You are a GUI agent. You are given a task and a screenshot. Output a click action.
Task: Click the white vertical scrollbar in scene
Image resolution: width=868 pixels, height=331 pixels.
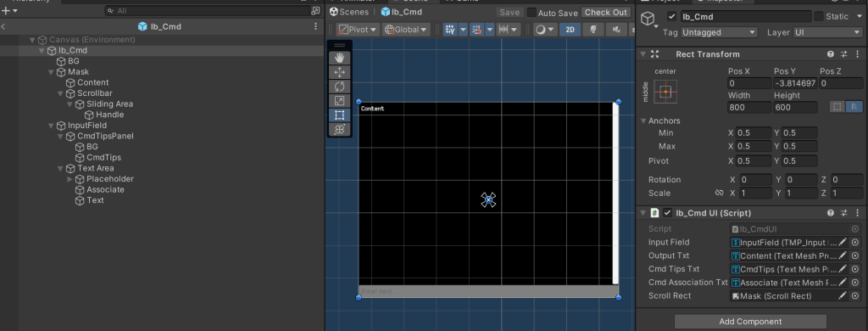click(x=615, y=194)
